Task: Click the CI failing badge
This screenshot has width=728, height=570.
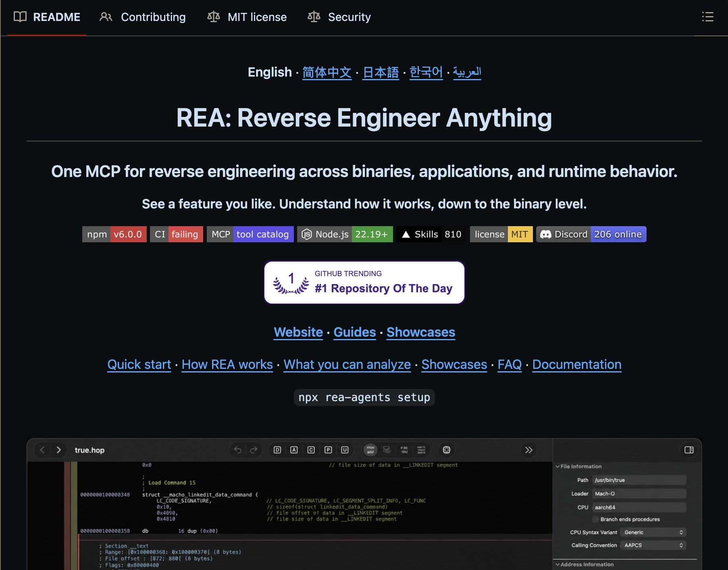Action: click(x=177, y=234)
